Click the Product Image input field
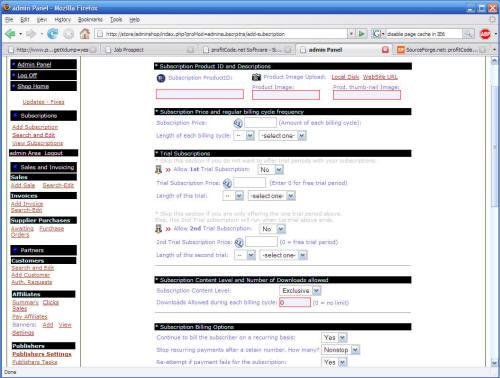This screenshot has height=378, width=500. 286,95
